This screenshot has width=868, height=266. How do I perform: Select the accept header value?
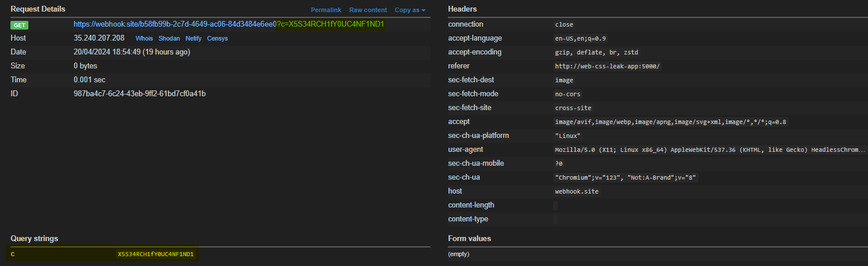coord(671,122)
